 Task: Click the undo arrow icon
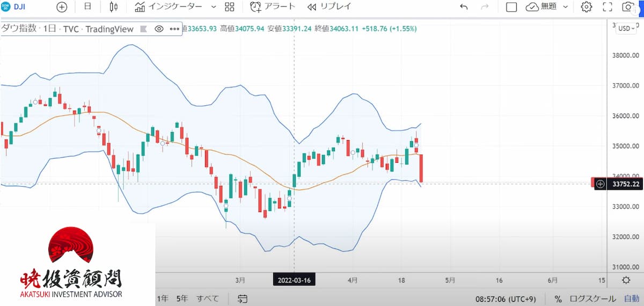pos(464,7)
